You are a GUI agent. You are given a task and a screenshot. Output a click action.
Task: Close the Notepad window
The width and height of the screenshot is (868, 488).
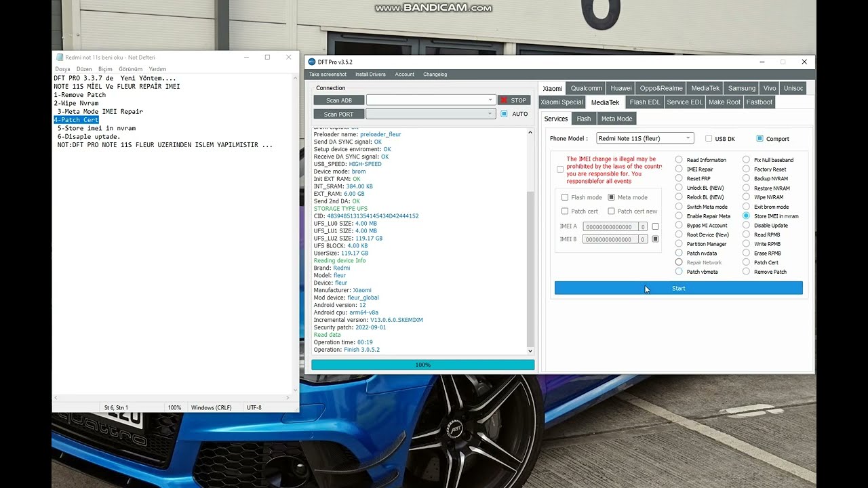pos(288,57)
